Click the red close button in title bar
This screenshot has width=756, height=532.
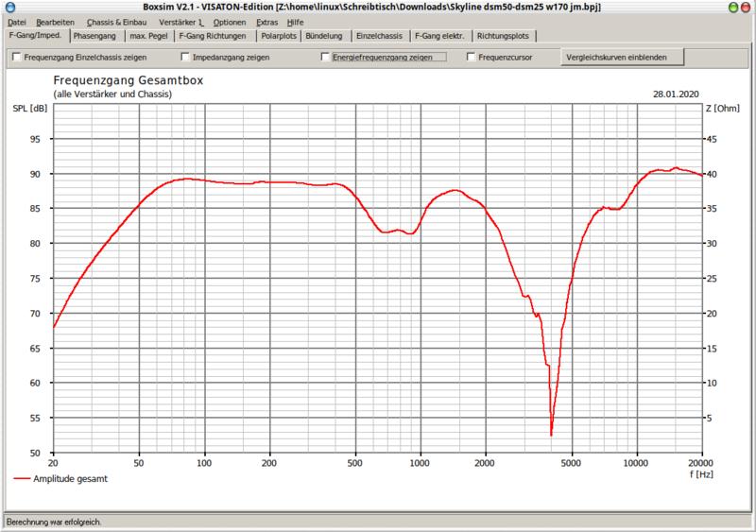(747, 7)
